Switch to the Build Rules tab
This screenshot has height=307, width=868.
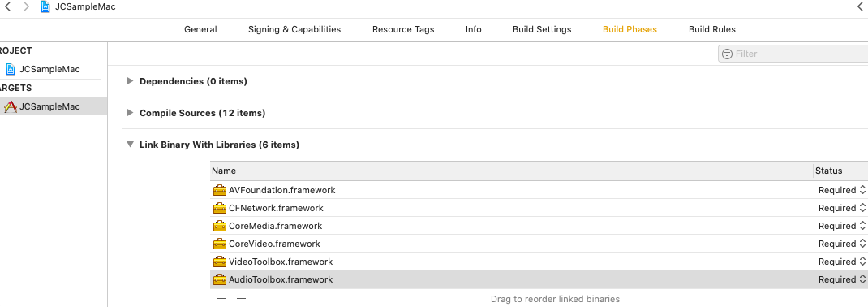point(712,29)
